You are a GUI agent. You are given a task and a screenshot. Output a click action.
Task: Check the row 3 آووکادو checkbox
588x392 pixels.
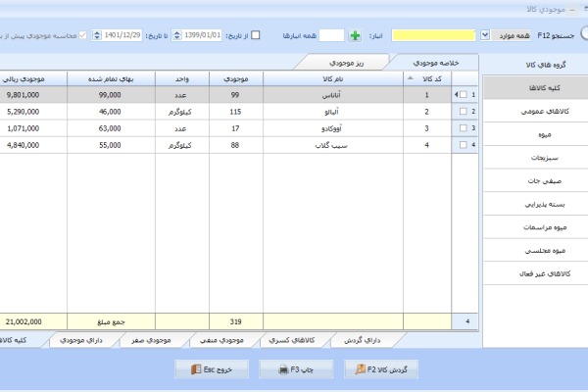pos(464,128)
